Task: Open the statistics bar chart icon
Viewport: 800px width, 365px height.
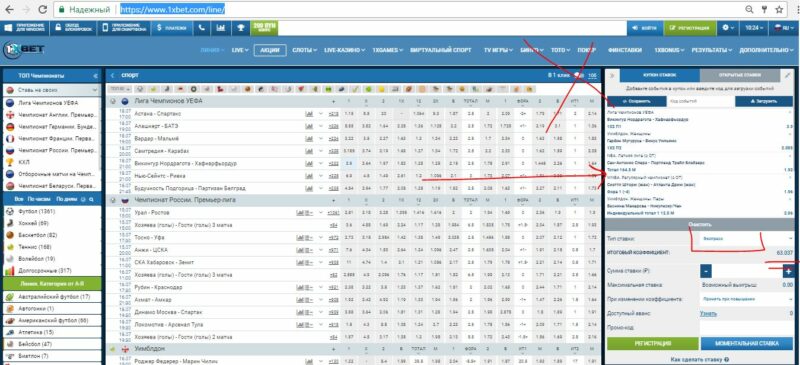Action: pos(220,28)
